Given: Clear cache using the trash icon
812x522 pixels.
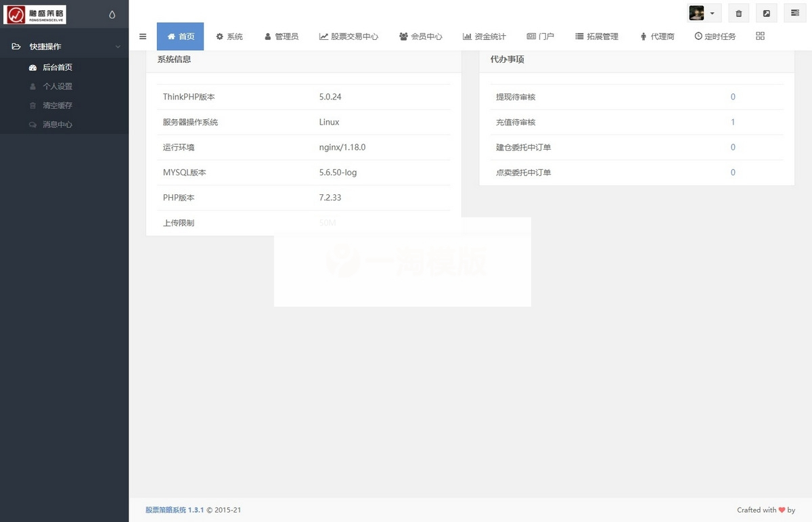Looking at the screenshot, I should point(738,13).
